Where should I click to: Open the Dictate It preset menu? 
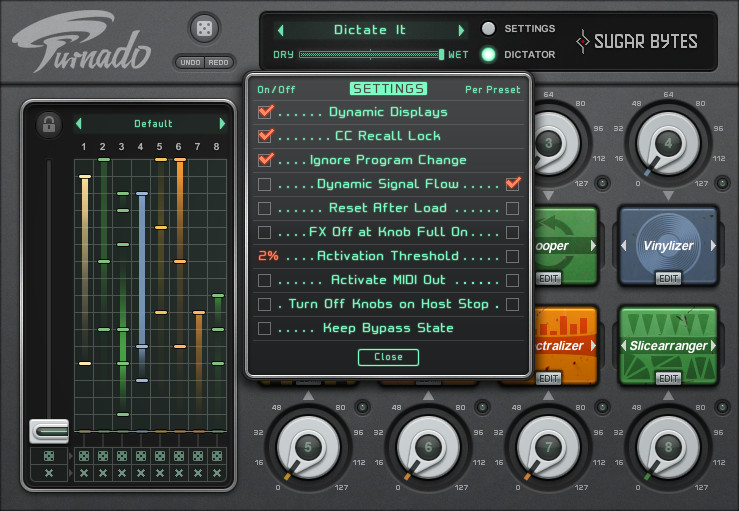point(370,30)
